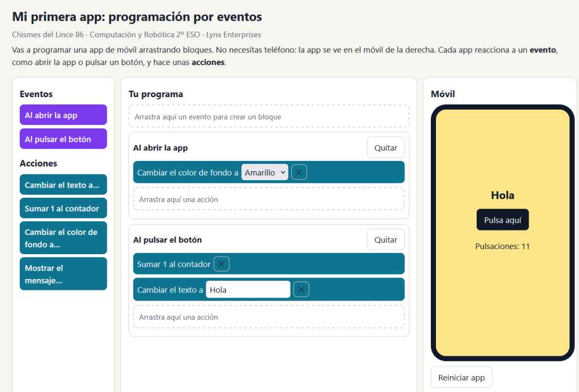Click the 'Acciones' heading
The height and width of the screenshot is (392, 579).
coord(38,163)
